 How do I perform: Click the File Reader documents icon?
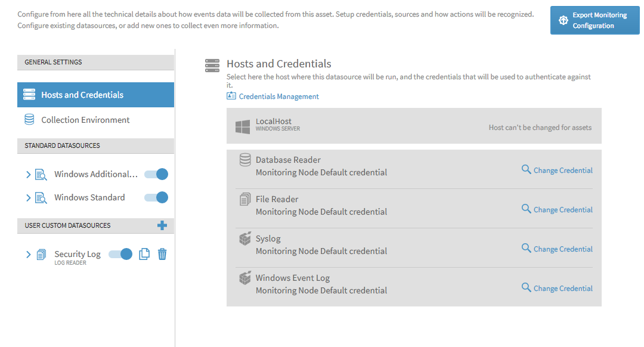coord(245,199)
